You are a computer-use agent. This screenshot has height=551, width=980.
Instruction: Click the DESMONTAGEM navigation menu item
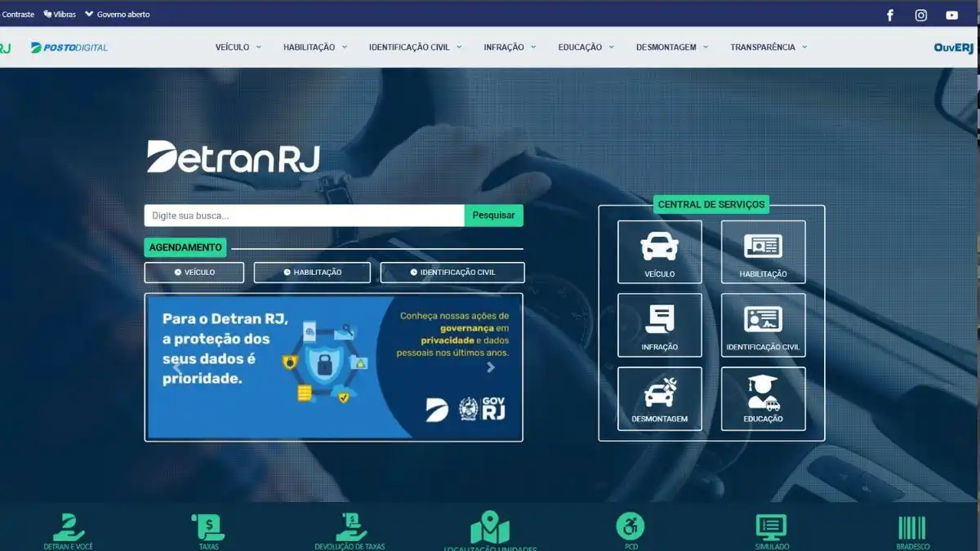pos(666,47)
